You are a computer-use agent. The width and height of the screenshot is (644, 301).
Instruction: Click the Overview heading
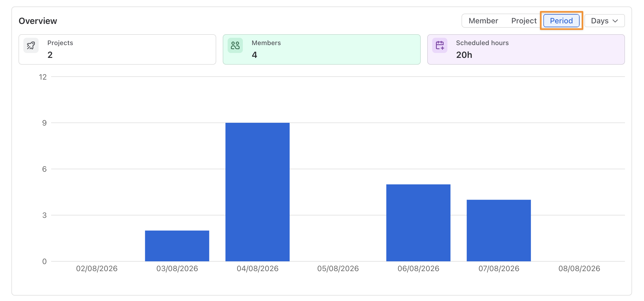(38, 21)
